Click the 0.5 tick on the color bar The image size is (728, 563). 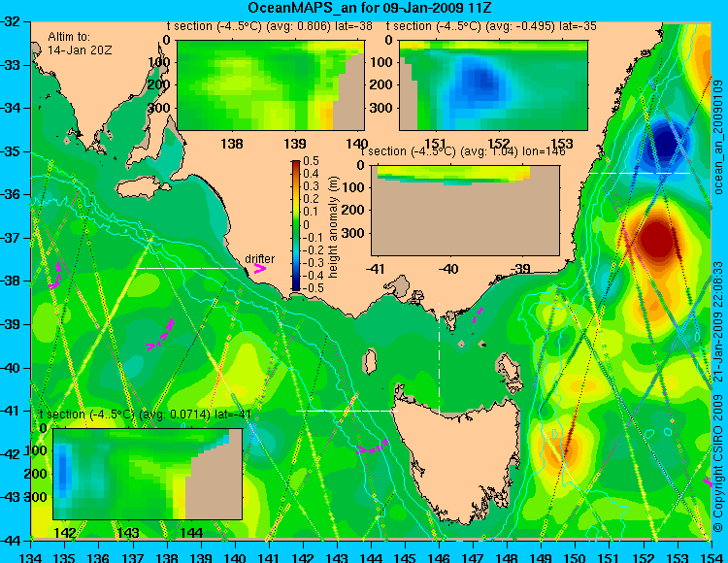(x=311, y=161)
